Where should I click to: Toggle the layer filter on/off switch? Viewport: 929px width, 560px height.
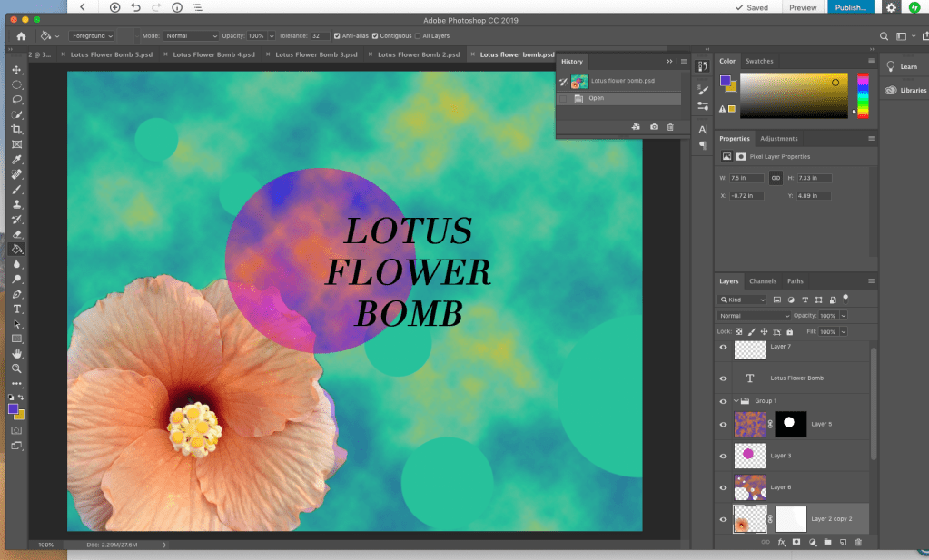click(845, 298)
